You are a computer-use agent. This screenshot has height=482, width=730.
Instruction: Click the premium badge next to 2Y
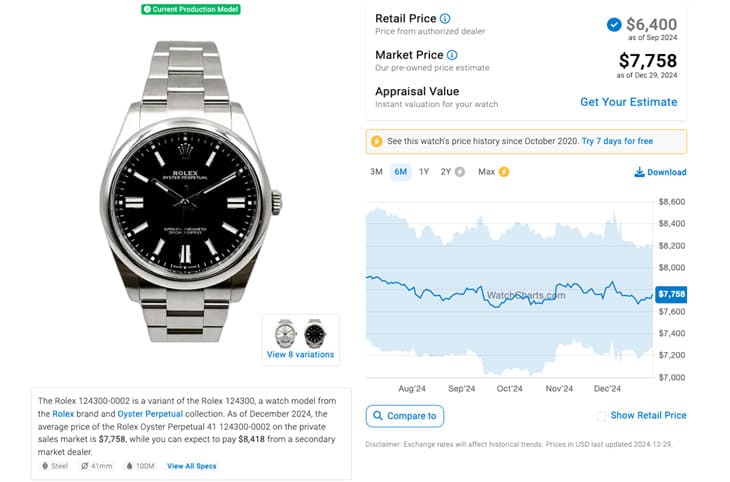pos(460,172)
